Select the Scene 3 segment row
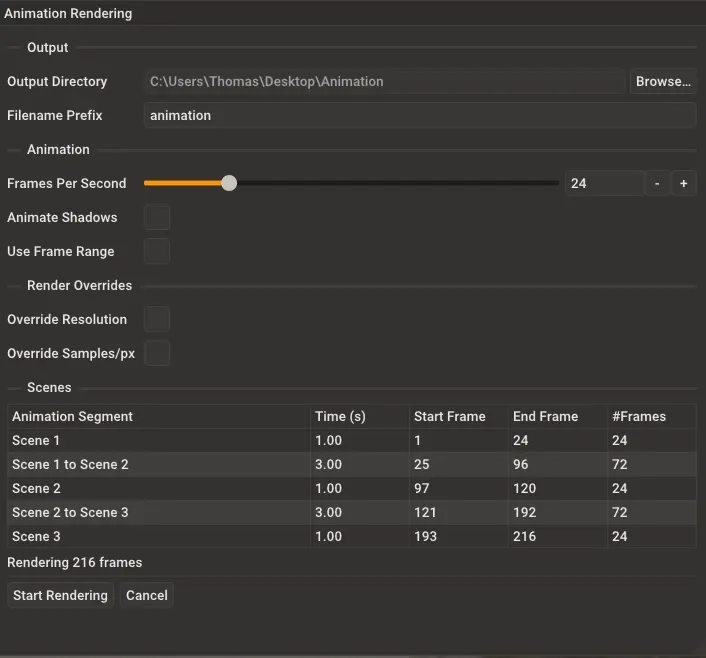Viewport: 706px width, 658px height. pos(352,536)
